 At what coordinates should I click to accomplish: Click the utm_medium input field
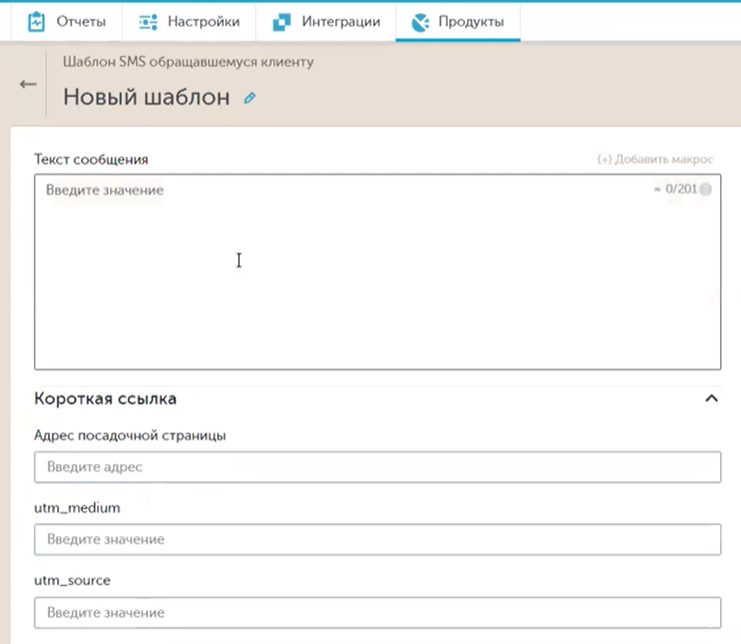tap(377, 539)
